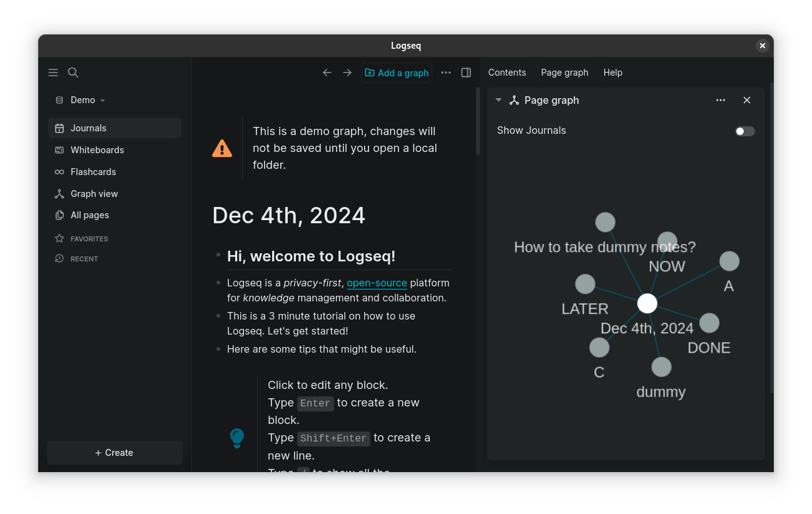Viewport: 812px width, 514px height.
Task: Browse All pages via sidebar icon
Action: pos(88,214)
